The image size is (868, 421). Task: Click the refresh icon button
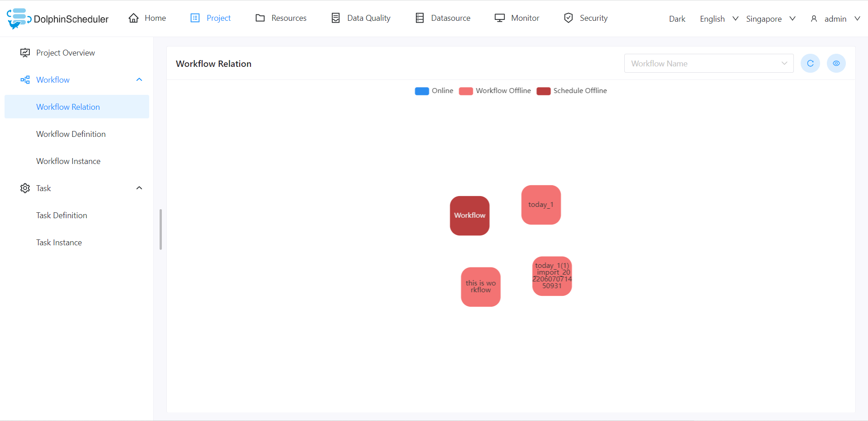[x=810, y=63]
